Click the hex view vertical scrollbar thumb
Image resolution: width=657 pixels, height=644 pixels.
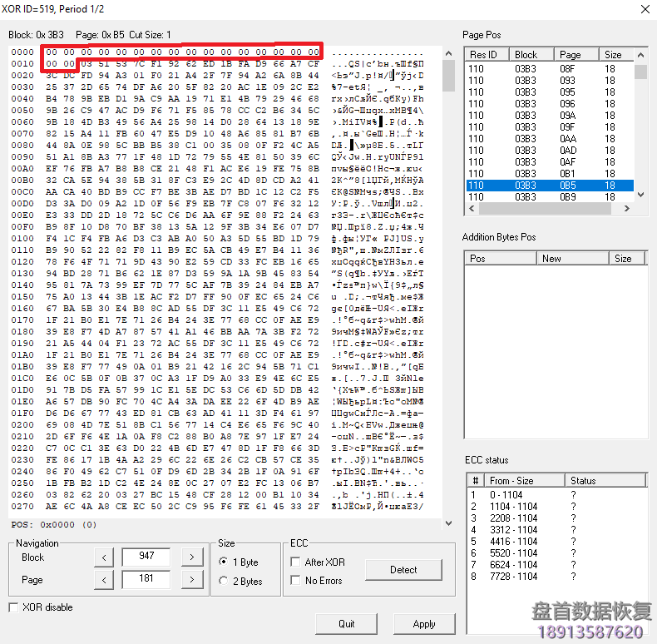tap(448, 76)
